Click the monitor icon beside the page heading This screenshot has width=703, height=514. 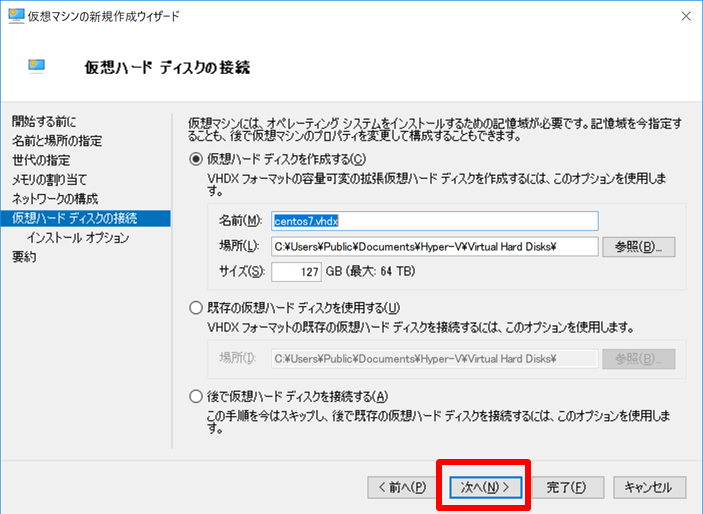36,66
